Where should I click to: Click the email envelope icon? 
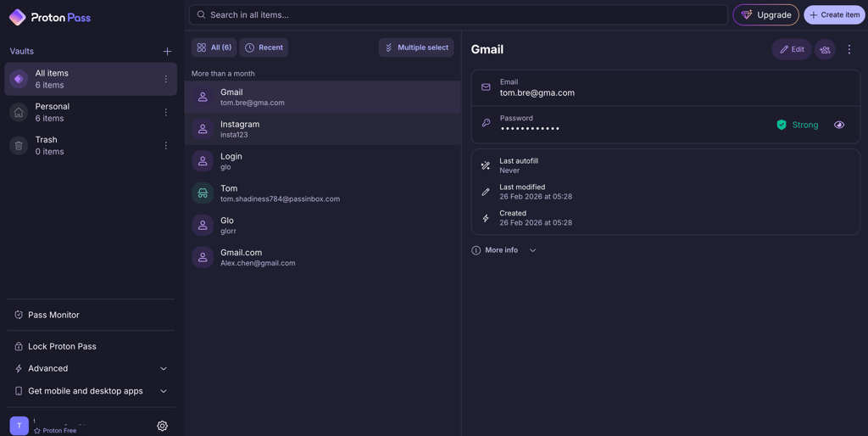click(486, 87)
